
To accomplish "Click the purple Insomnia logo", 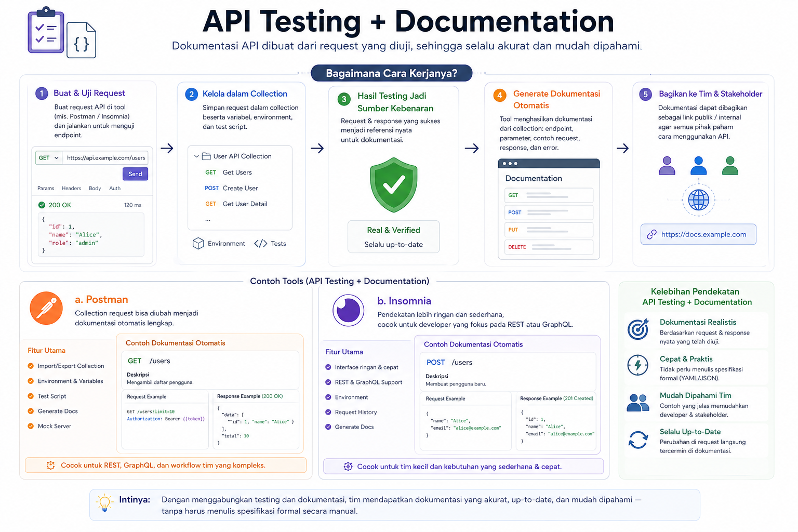I will pyautogui.click(x=348, y=310).
